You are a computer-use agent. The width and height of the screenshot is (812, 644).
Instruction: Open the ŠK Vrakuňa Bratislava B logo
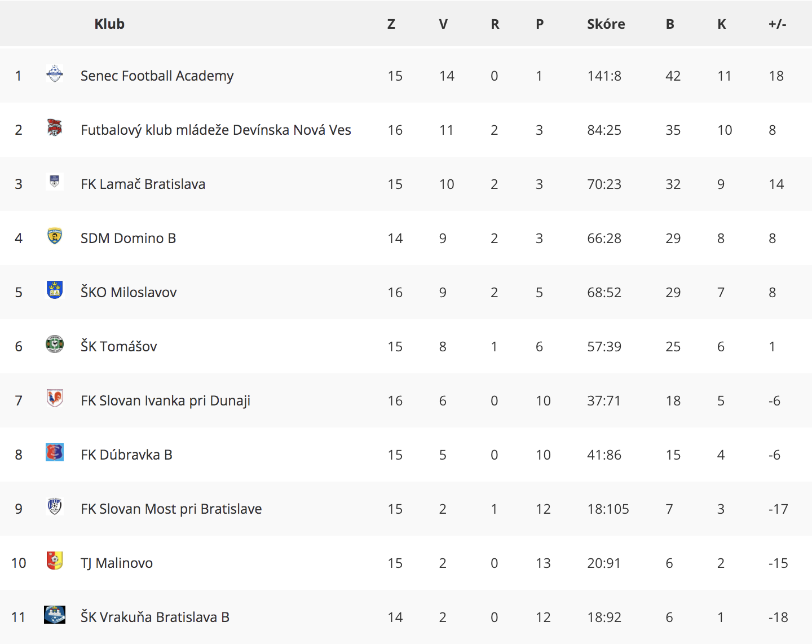pyautogui.click(x=55, y=615)
